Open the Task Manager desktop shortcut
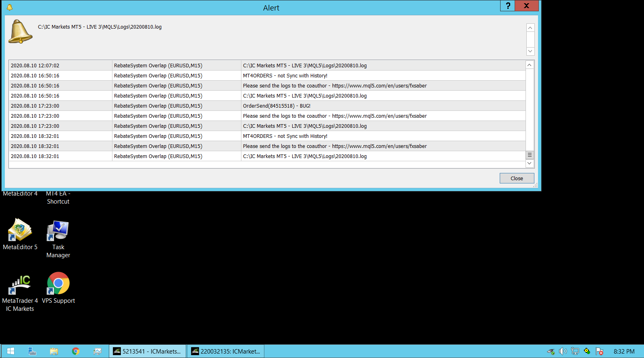Viewport: 644px width, 358px height. pos(58,239)
